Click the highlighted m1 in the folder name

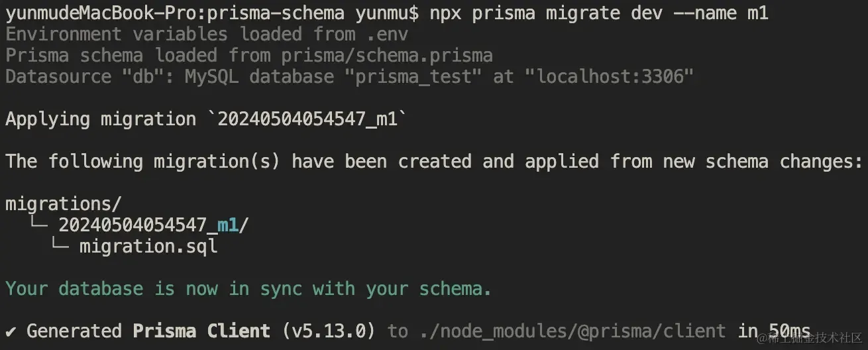[228, 225]
